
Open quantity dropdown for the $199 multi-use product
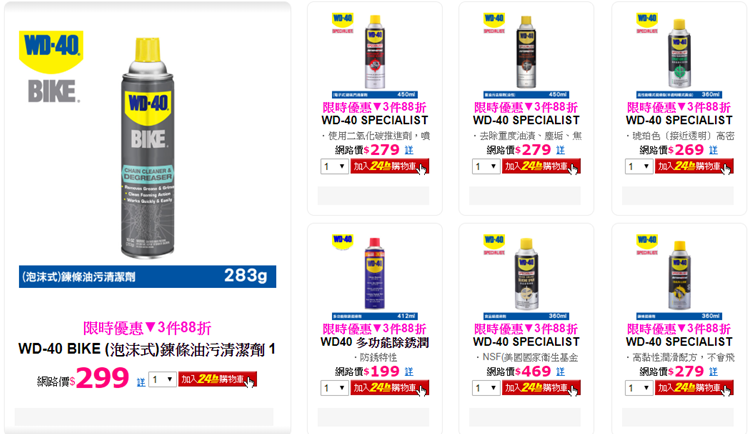pos(334,388)
